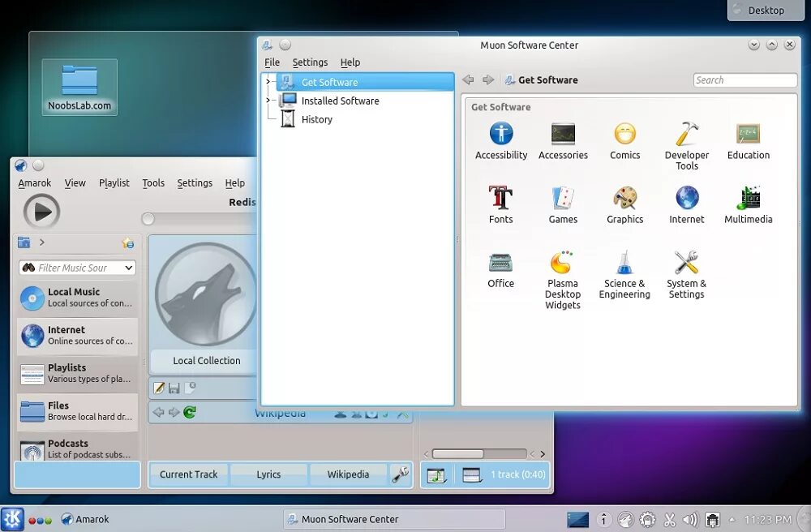Open Muon's File menu
Screen dimensions: 811x532
click(x=272, y=62)
